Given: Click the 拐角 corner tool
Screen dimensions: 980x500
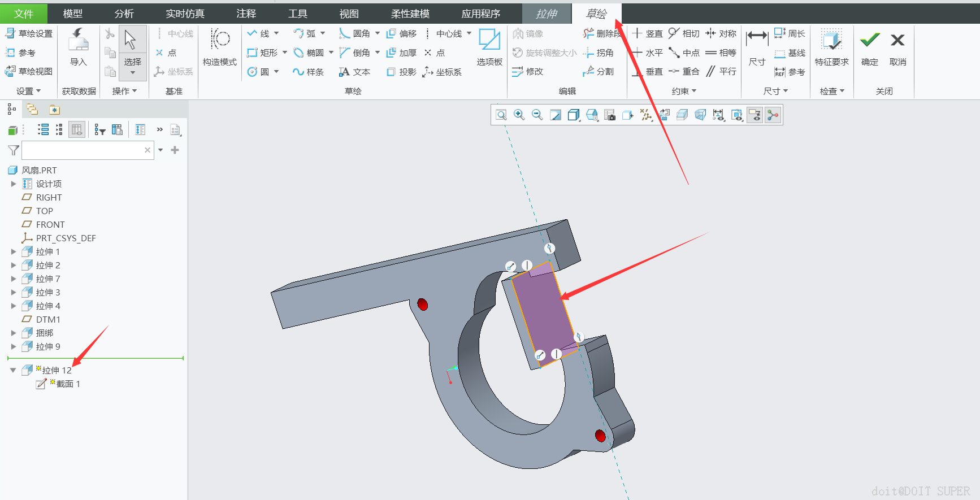Looking at the screenshot, I should [x=599, y=53].
